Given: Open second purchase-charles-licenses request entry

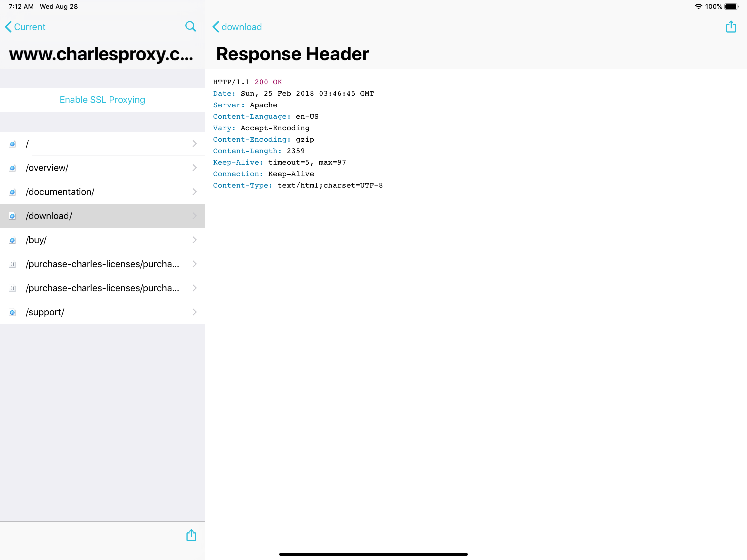Looking at the screenshot, I should (x=101, y=288).
